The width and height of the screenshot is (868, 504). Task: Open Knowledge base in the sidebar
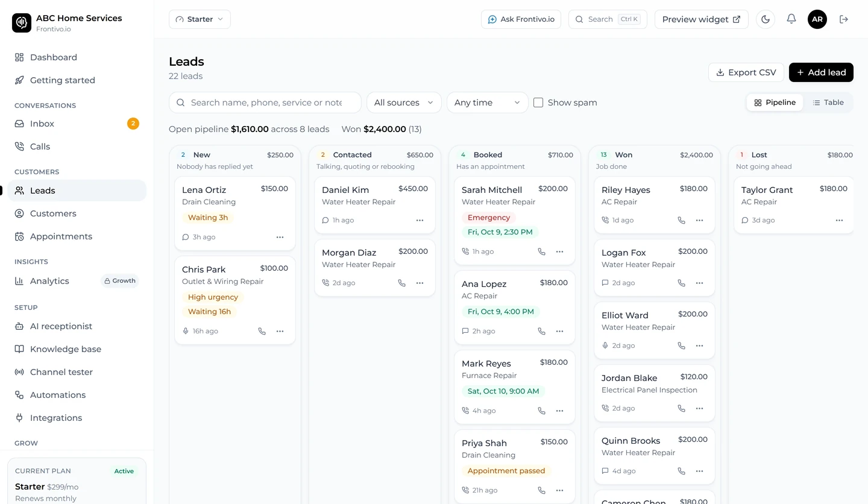(x=77, y=349)
